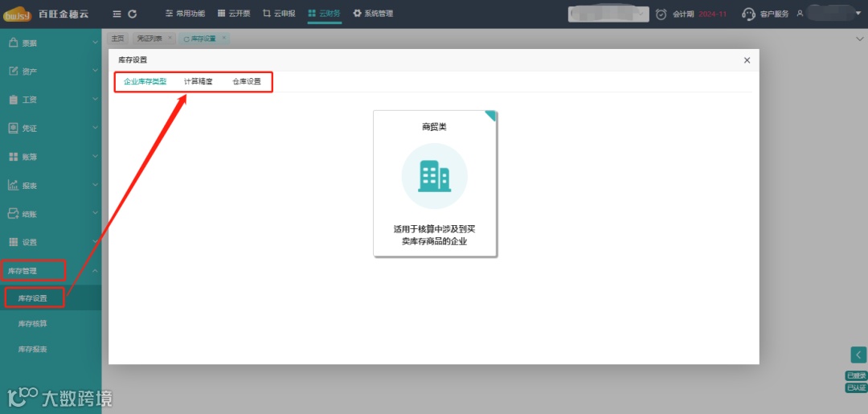Click the building icon in 商贸类 card
Screen dimensions: 868x414
tap(435, 177)
